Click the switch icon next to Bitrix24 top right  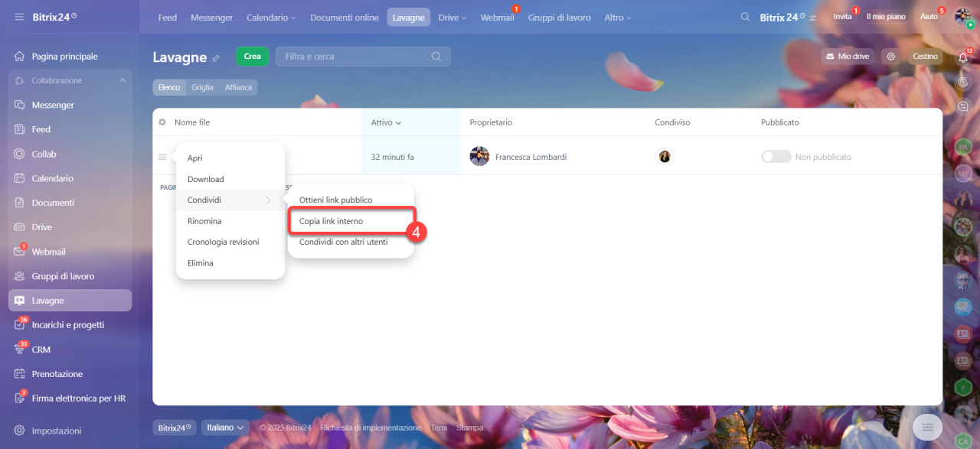(812, 18)
